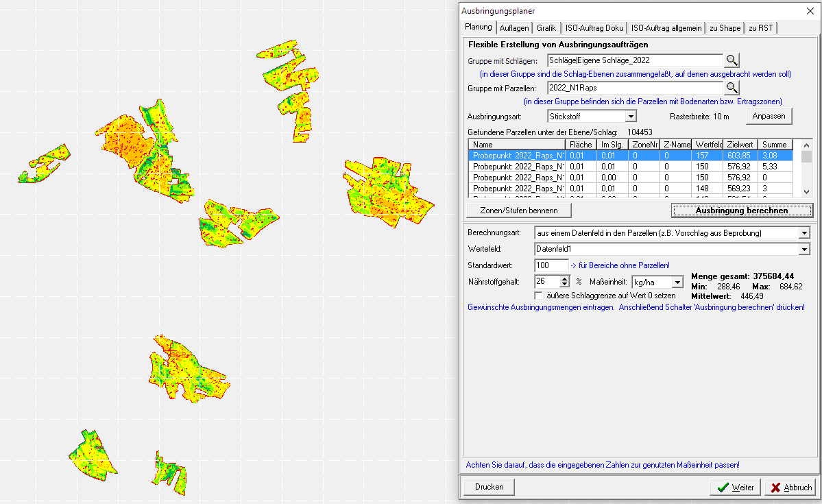This screenshot has height=504, width=822.
Task: Click magnifier icon next to Gruppe mit Schlägen
Action: (732, 60)
